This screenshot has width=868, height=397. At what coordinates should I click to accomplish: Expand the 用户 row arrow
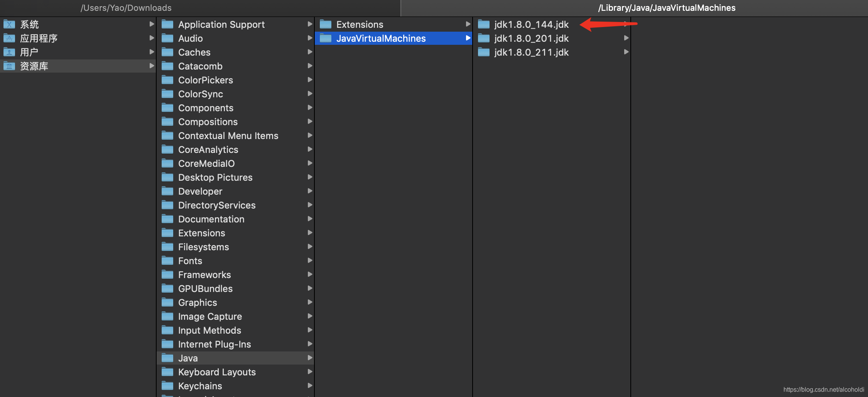[152, 52]
